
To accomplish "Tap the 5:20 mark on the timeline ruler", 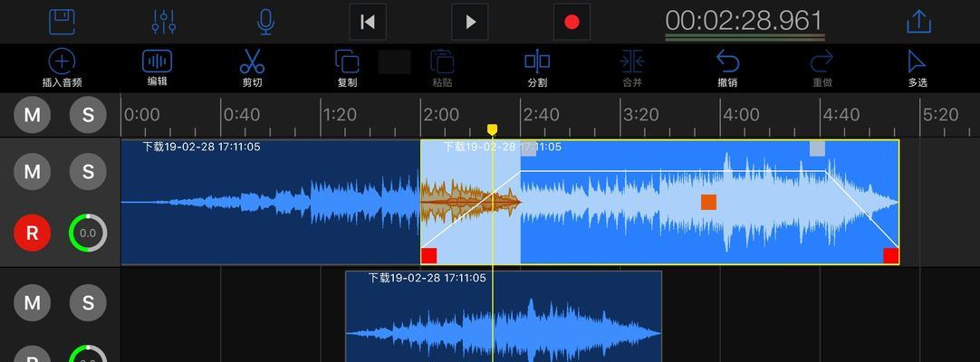I will pyautogui.click(x=941, y=115).
